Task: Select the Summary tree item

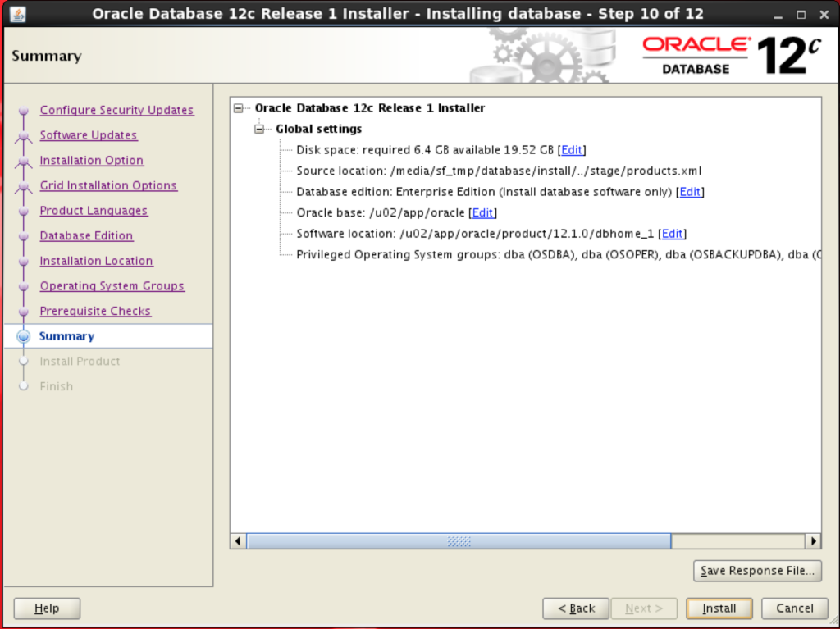Action: [x=66, y=335]
